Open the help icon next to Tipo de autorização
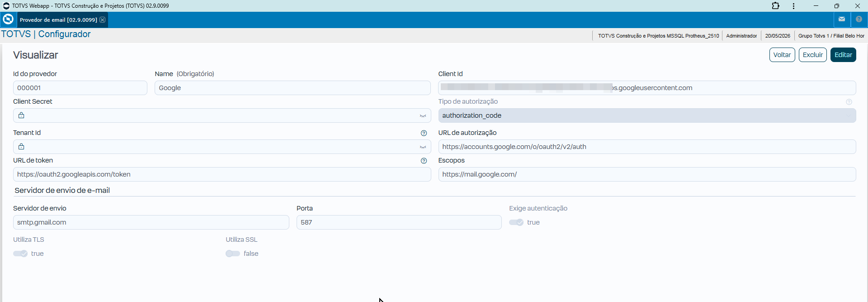 [x=849, y=102]
